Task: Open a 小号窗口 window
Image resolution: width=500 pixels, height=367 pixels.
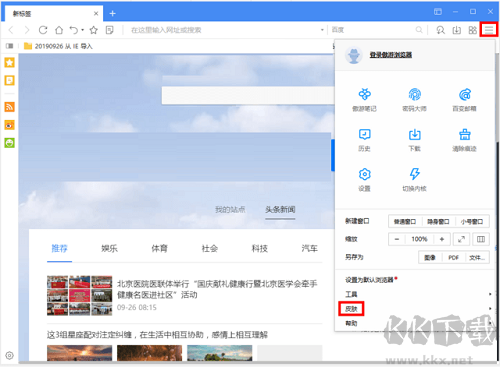Action: [472, 222]
